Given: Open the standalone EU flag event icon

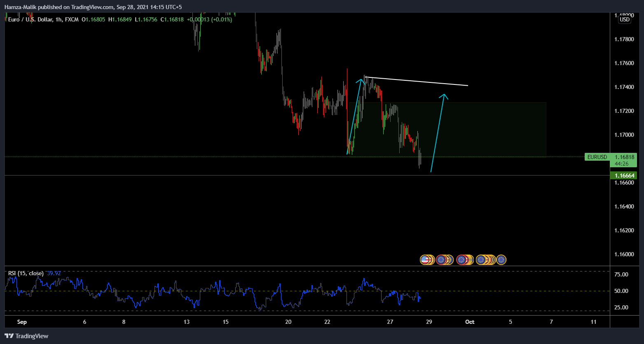Looking at the screenshot, I should coord(501,260).
